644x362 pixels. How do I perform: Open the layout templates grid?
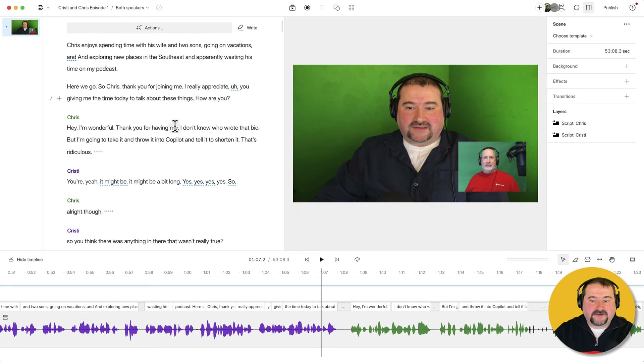coord(351,7)
